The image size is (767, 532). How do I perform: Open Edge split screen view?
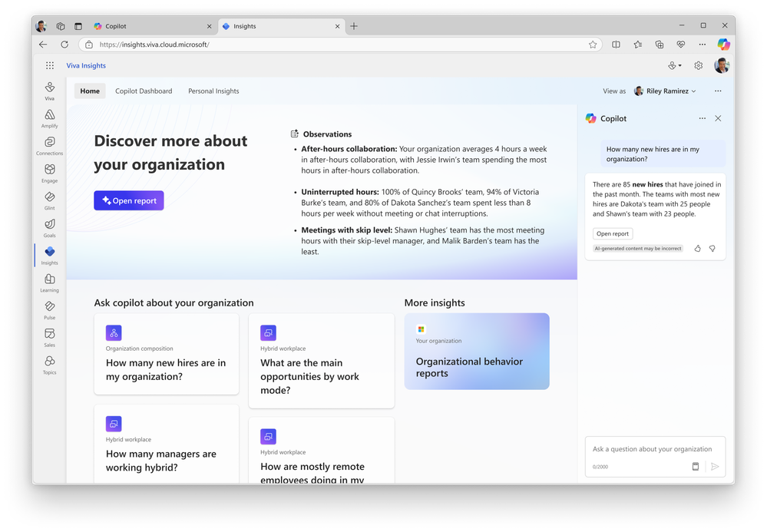[616, 45]
